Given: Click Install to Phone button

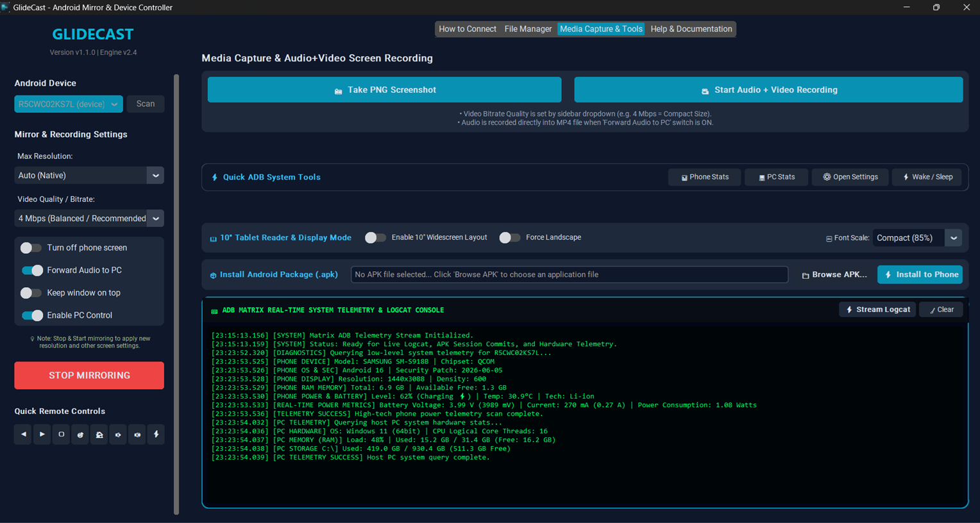Looking at the screenshot, I should click(920, 274).
